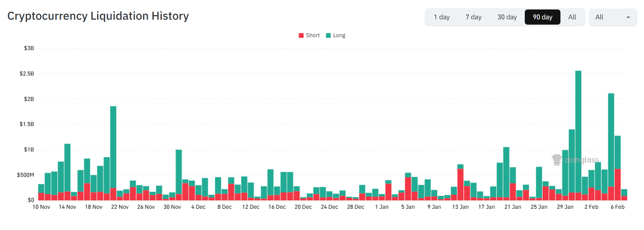Image resolution: width=644 pixels, height=230 pixels.
Task: Toggle the Long legend label
Action: pos(339,35)
